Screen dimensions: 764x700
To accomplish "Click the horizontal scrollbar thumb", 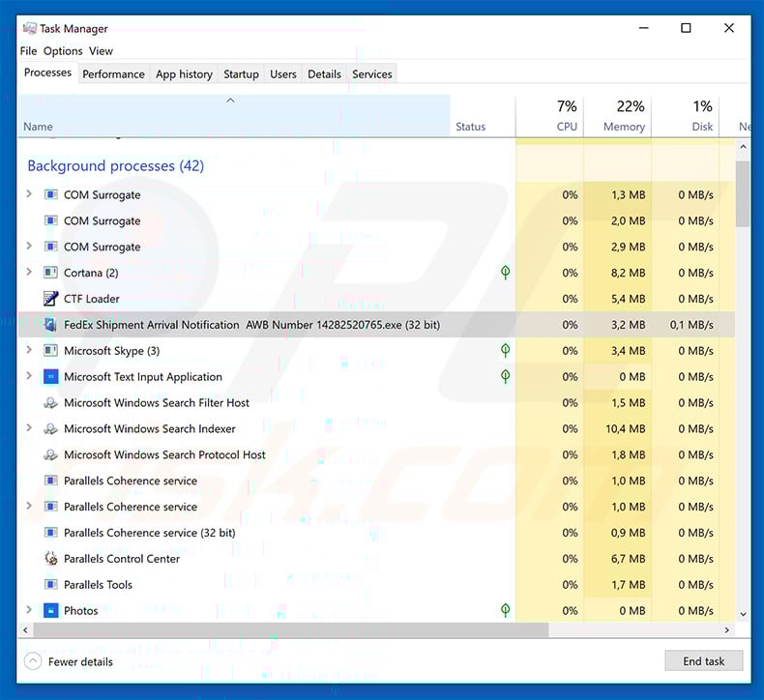I will (290, 629).
